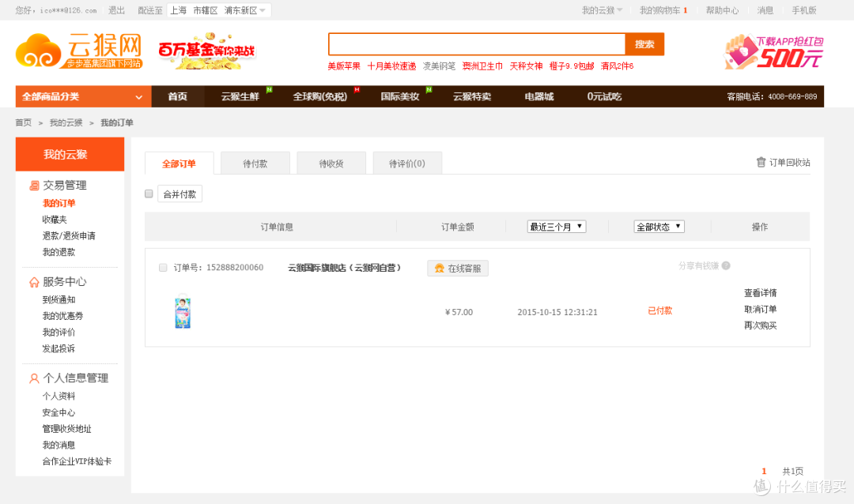Open 发起投诉 in the sidebar

coord(59,348)
